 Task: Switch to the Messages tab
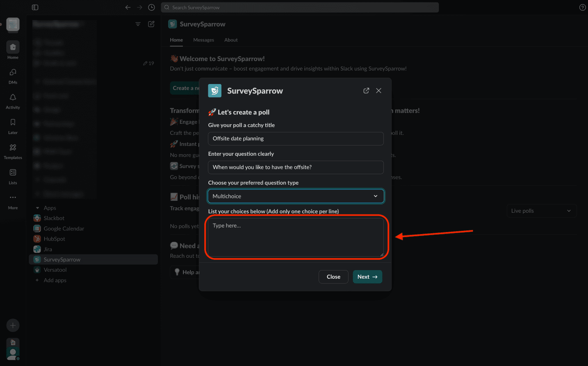point(203,40)
